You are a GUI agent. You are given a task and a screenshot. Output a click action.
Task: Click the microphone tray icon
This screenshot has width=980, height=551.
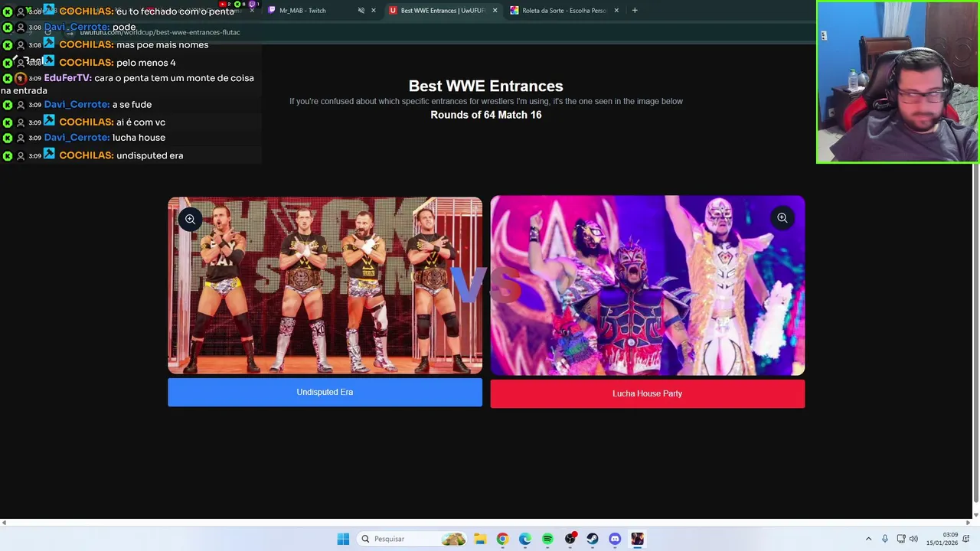click(885, 539)
